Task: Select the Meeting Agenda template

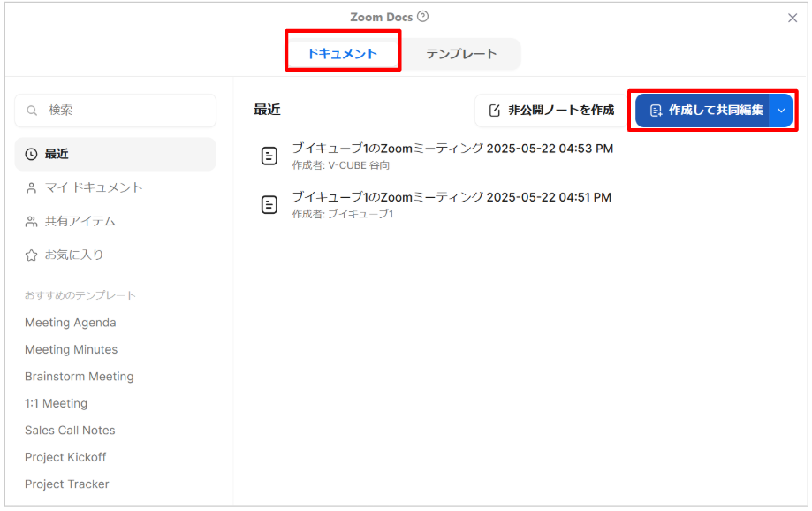Action: tap(71, 323)
